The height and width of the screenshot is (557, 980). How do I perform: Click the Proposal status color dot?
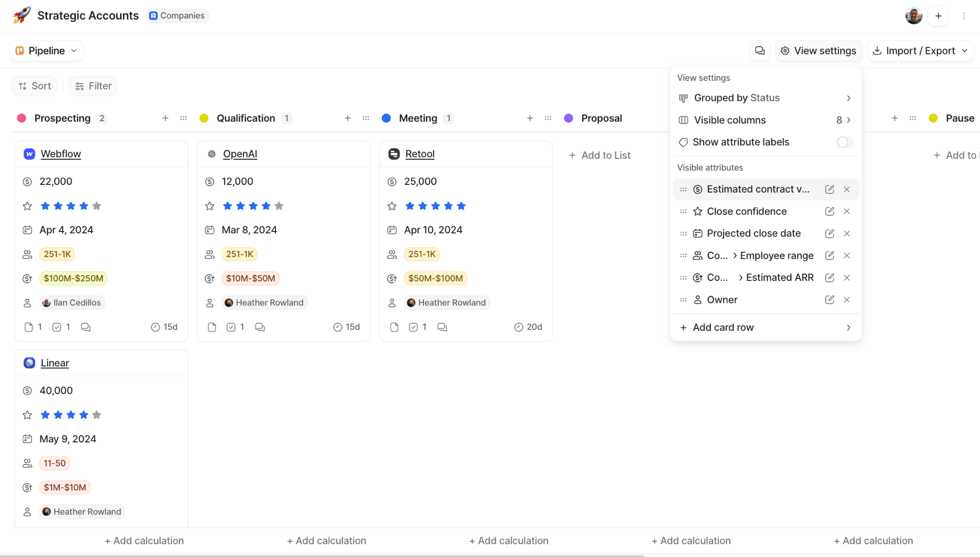(x=568, y=118)
